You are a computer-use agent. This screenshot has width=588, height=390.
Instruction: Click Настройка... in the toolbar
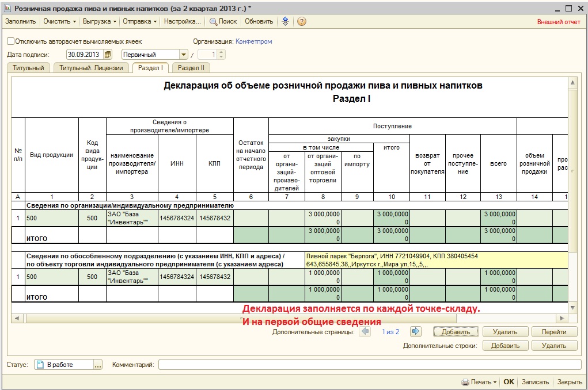pos(182,21)
